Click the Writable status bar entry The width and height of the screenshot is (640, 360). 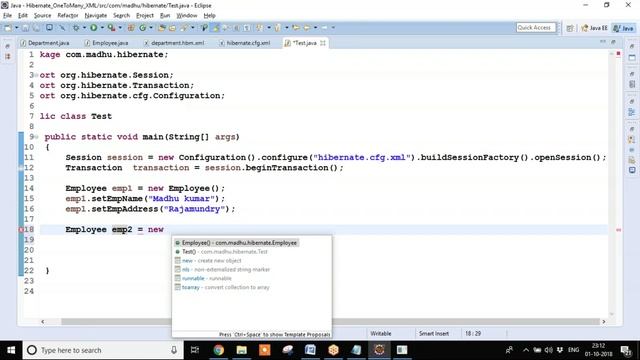click(x=381, y=333)
